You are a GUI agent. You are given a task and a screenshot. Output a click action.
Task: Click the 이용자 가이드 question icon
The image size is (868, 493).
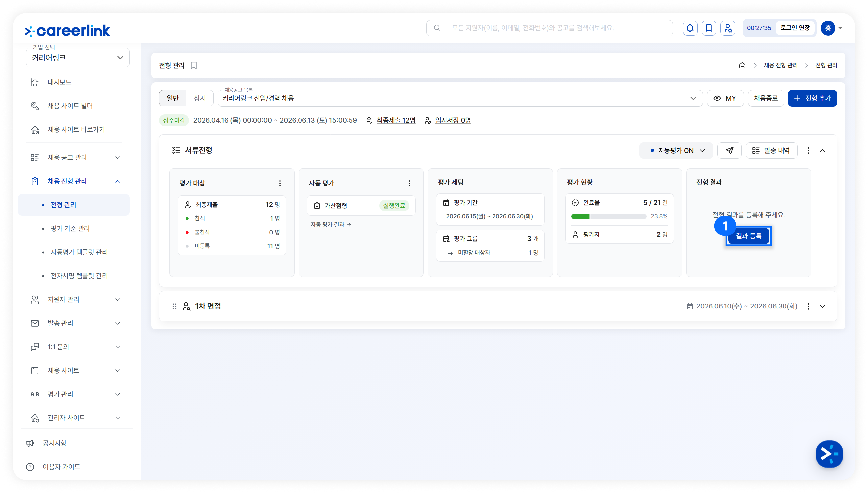[30, 467]
